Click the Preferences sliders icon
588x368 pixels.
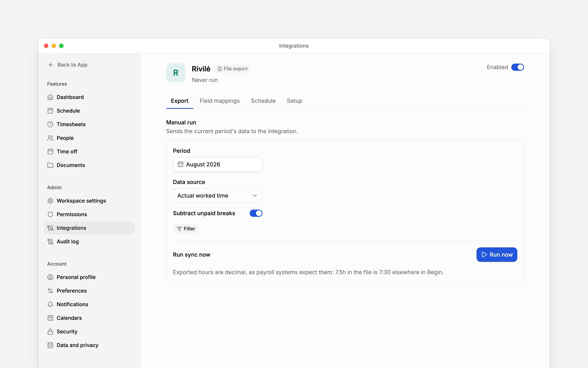click(x=50, y=291)
